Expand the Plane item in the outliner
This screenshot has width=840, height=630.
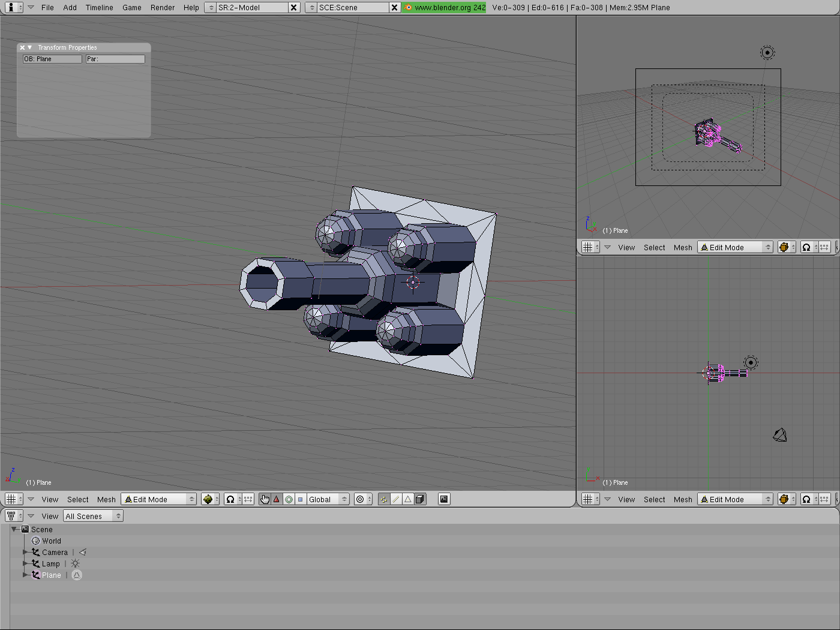point(25,575)
